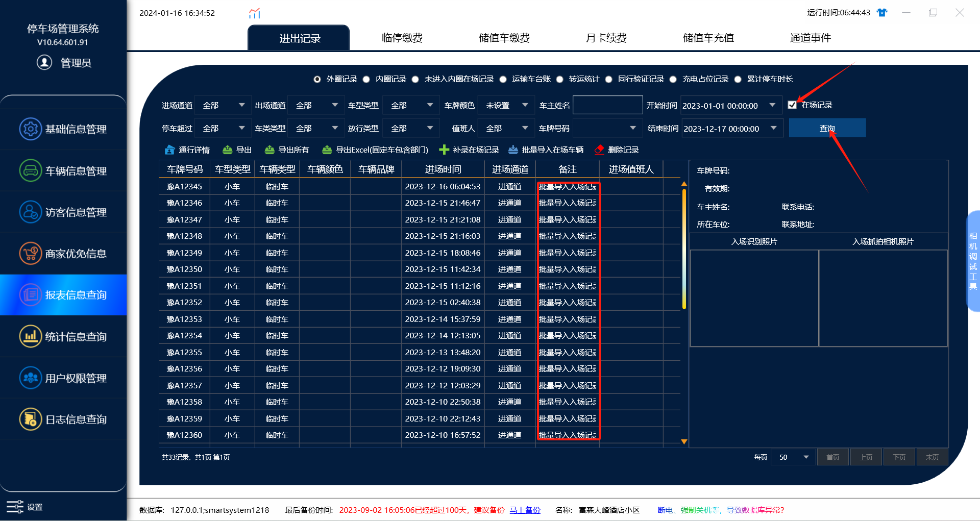Open 基础信息管理 gear icon in sidebar
The image size is (980, 521).
[31, 129]
